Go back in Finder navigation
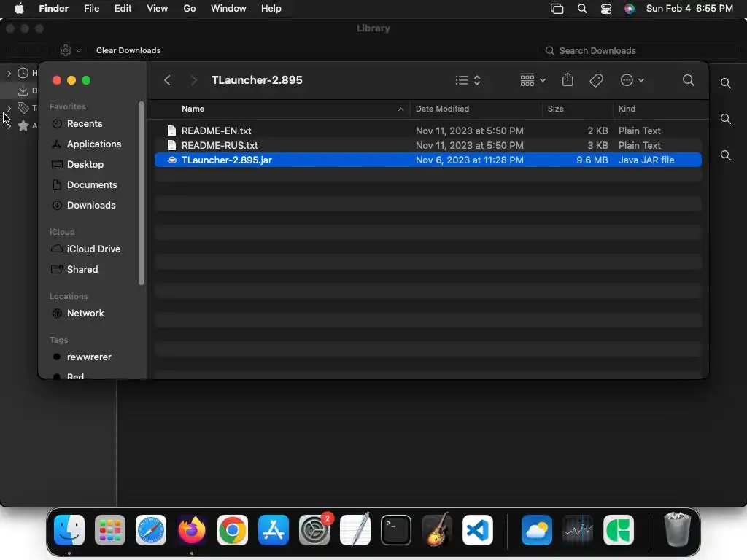The image size is (747, 560). (167, 80)
